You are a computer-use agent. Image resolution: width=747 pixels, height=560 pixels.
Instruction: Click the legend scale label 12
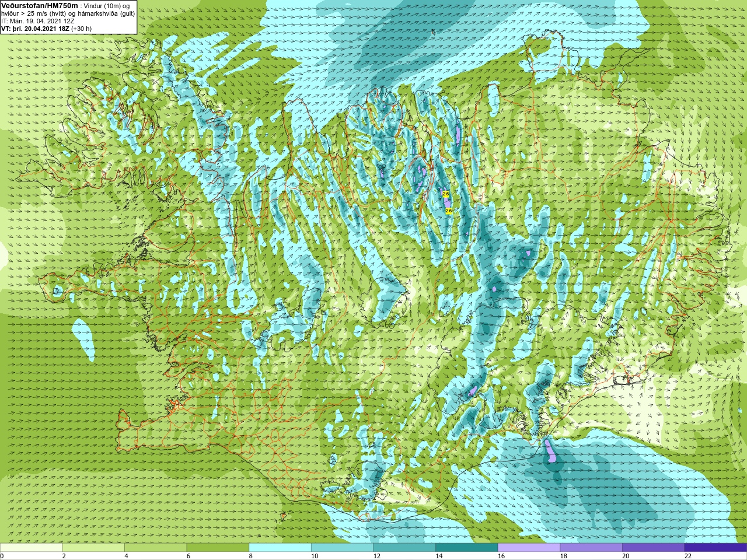tap(377, 556)
